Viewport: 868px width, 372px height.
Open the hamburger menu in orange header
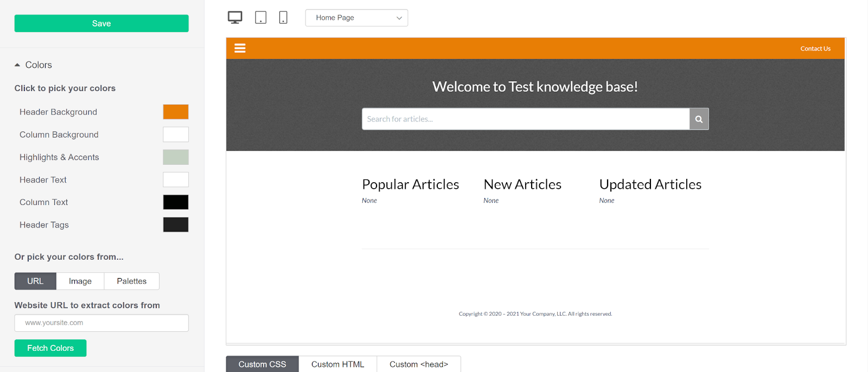point(240,48)
